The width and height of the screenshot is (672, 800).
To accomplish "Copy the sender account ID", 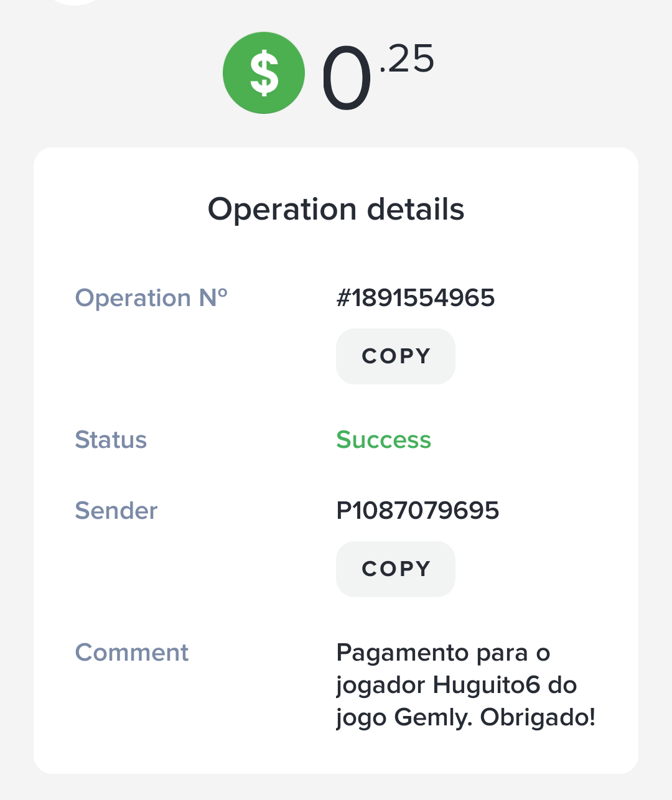I will 396,569.
